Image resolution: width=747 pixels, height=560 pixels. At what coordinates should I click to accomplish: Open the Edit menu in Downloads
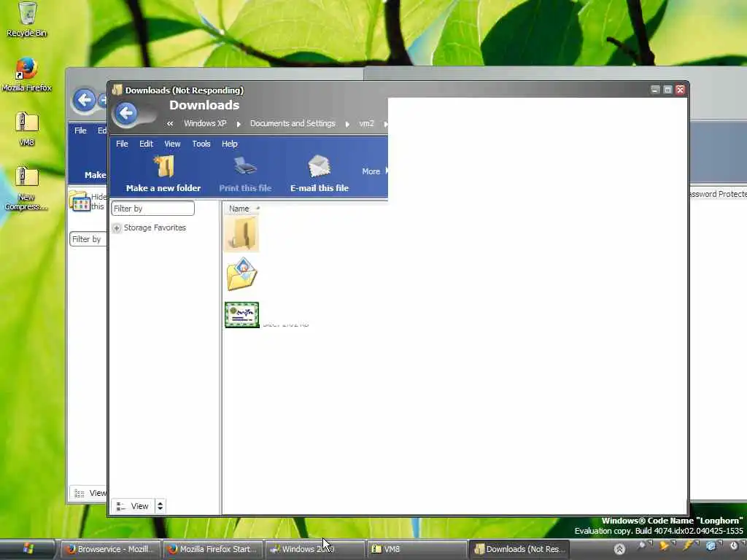coord(146,144)
